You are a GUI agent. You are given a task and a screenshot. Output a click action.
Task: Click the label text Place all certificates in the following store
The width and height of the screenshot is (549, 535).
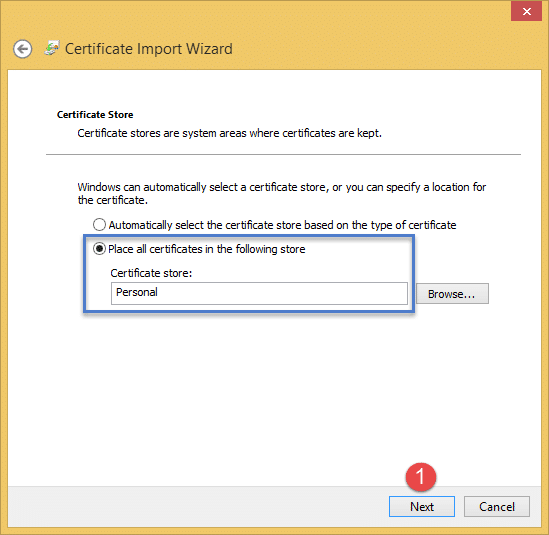[x=207, y=249]
